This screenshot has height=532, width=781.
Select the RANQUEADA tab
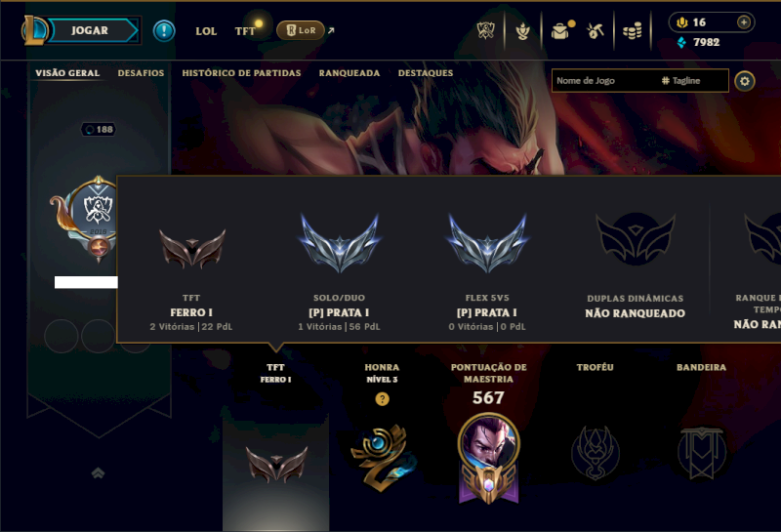tap(349, 73)
